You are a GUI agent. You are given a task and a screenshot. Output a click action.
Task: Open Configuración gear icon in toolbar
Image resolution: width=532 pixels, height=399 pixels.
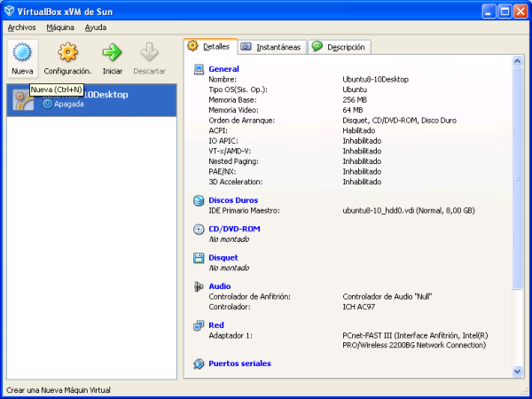point(67,52)
